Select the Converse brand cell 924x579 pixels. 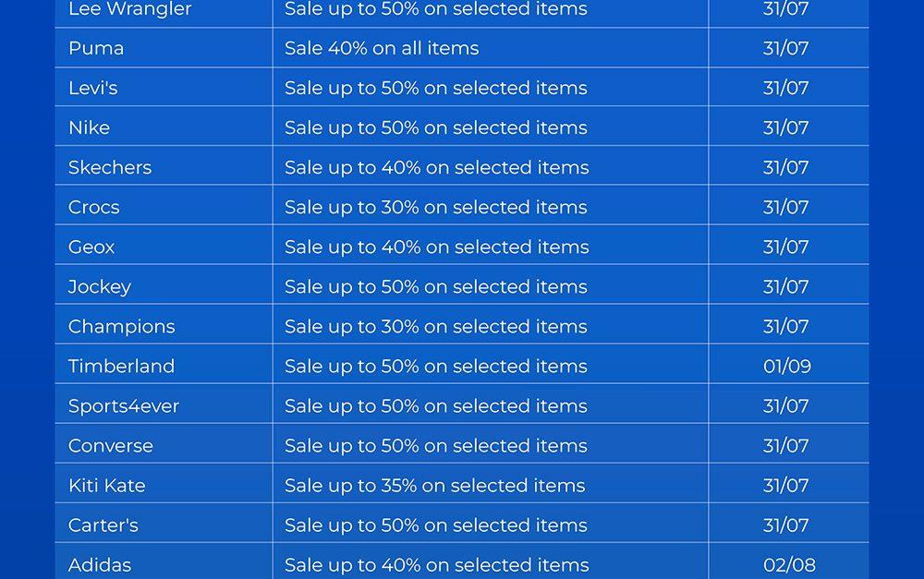111,445
